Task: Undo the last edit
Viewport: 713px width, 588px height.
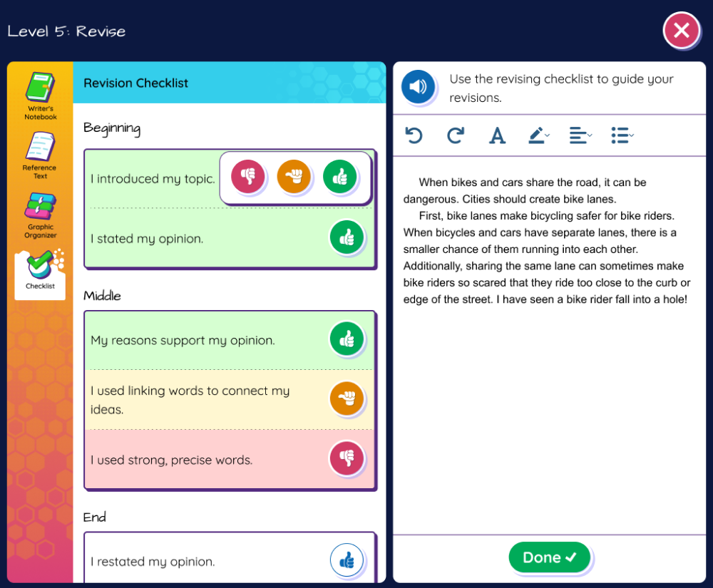Action: click(x=414, y=135)
